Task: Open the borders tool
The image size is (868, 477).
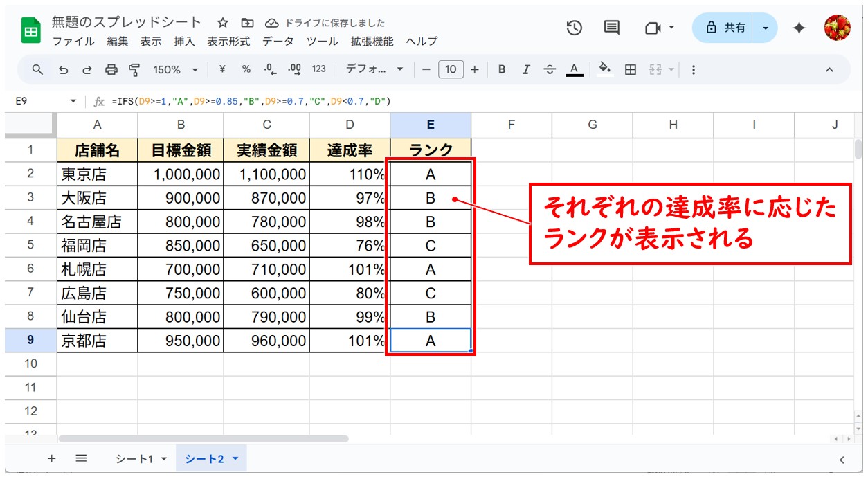Action: 630,69
